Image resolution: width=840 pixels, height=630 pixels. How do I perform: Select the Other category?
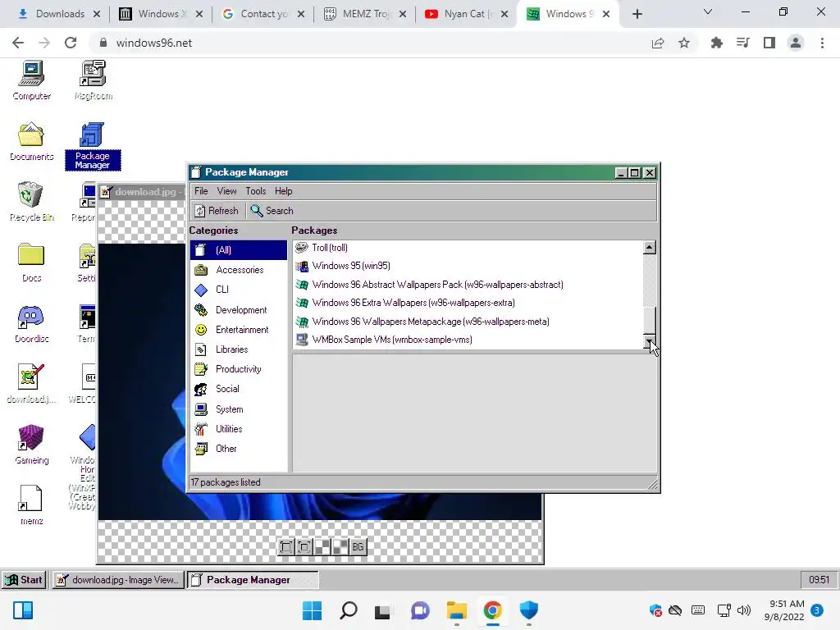coord(239,449)
